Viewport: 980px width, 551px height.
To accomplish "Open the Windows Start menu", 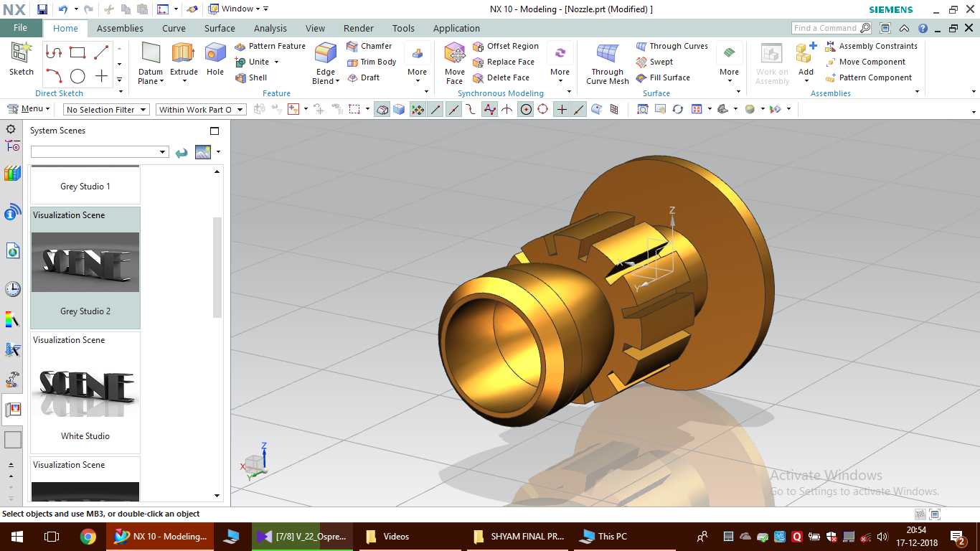I will point(17,537).
